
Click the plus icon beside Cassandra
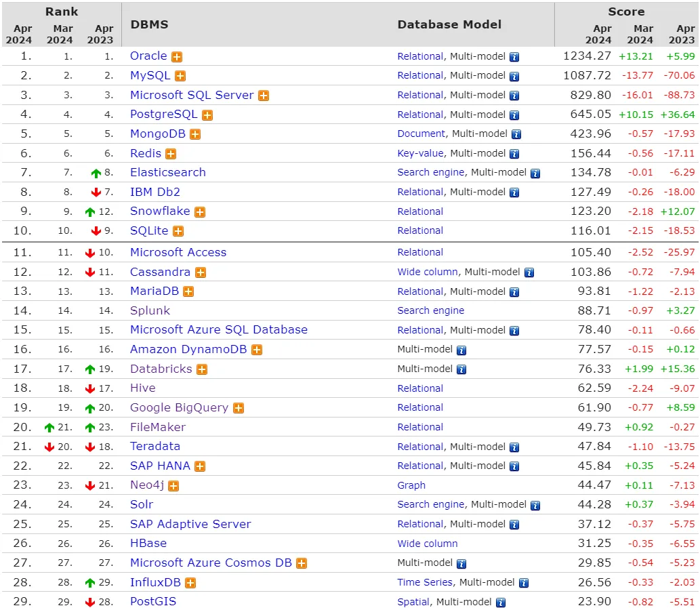(x=201, y=272)
